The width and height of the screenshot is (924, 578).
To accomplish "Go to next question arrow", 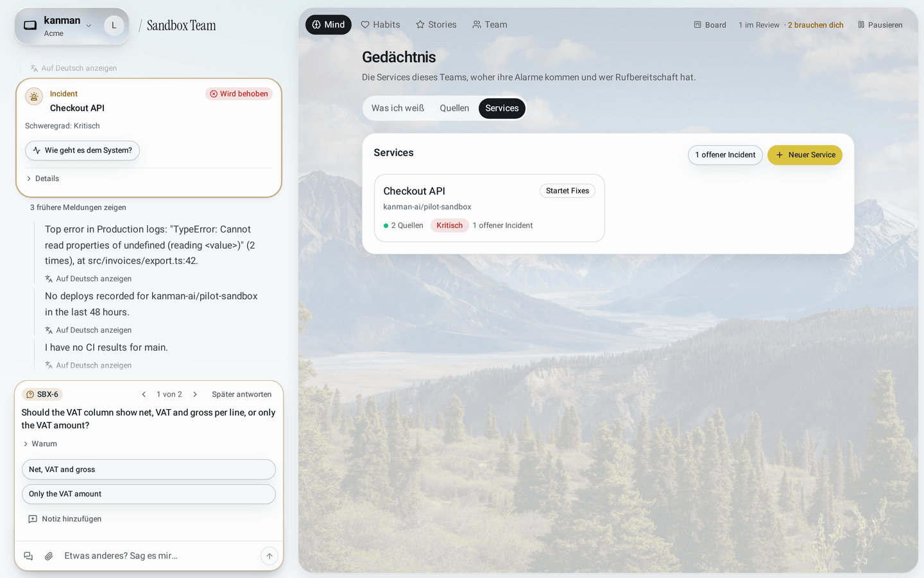I will [x=195, y=394].
